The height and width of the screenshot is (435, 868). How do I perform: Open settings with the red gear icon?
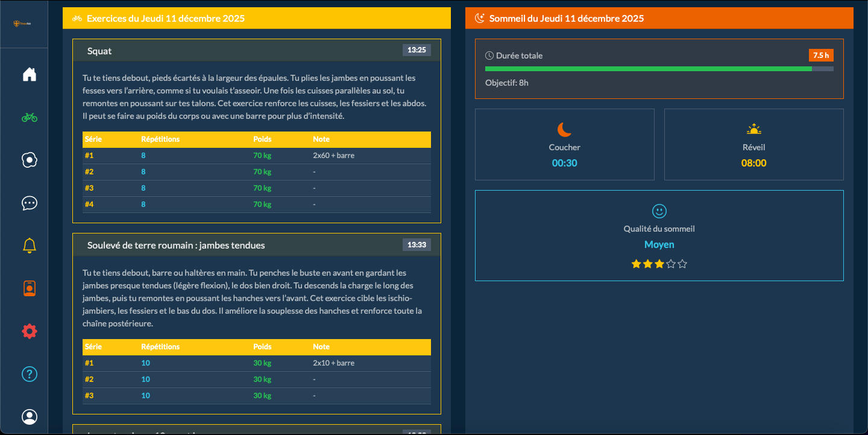(x=29, y=331)
